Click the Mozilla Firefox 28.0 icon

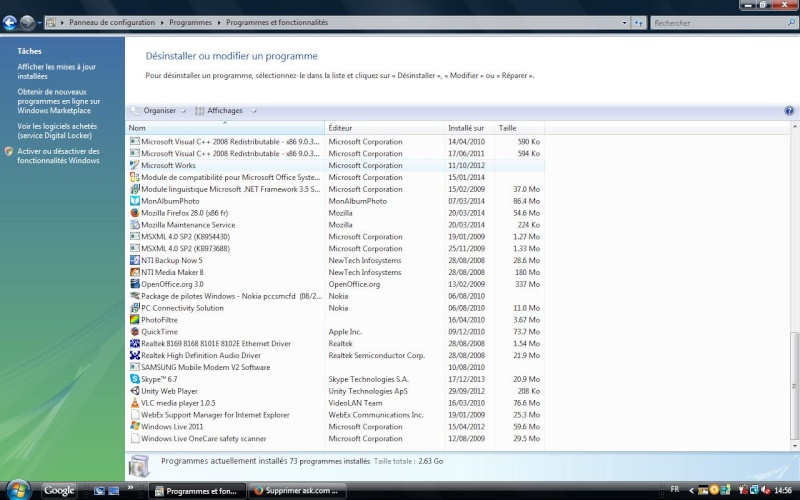tap(135, 213)
